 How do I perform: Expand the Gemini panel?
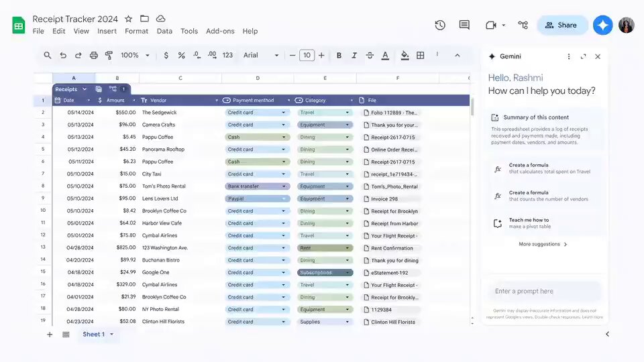pos(583,56)
